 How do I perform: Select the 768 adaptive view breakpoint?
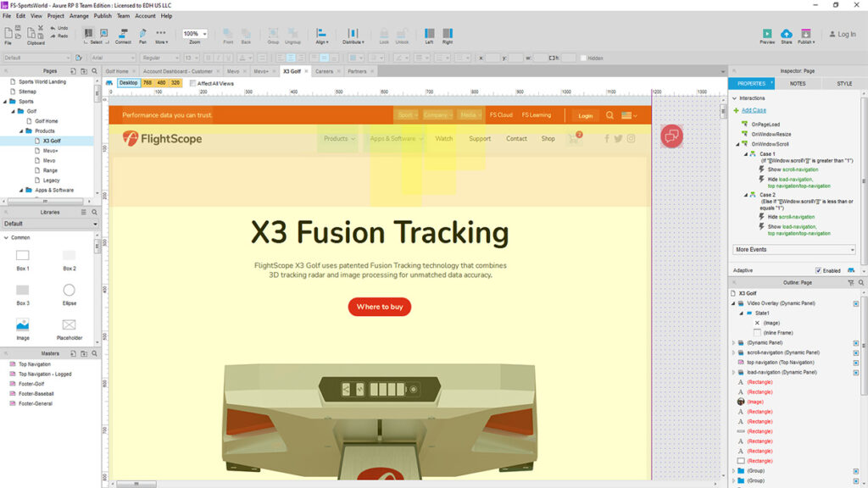149,83
